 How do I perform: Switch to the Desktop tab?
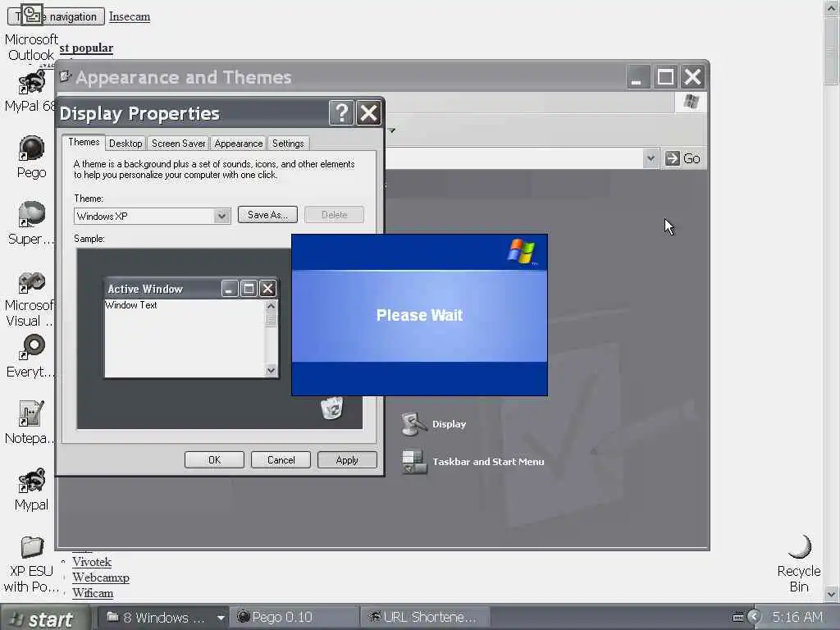(126, 143)
